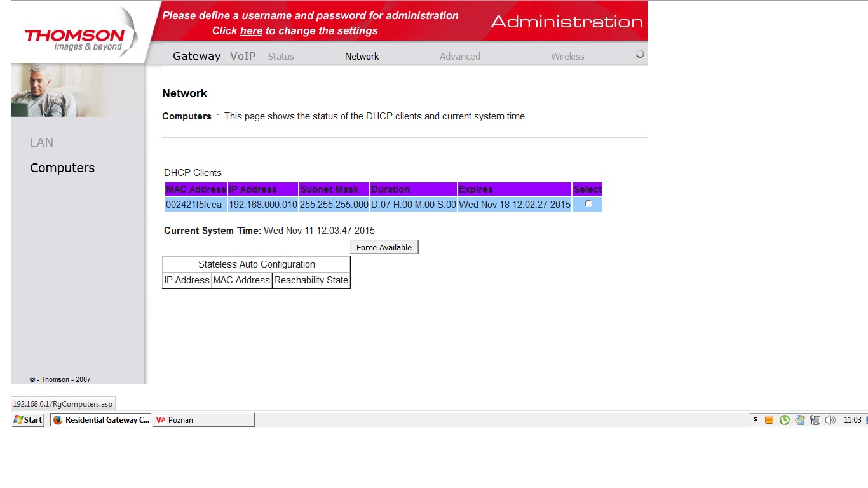Image resolution: width=868 pixels, height=488 pixels.
Task: Open the Network menu
Action: [x=365, y=57]
